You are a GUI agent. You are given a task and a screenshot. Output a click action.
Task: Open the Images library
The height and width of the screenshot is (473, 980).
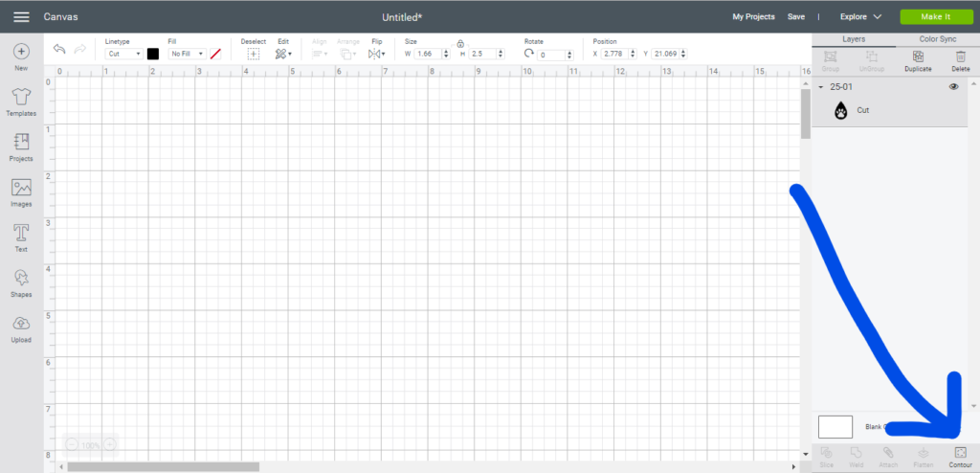(21, 191)
